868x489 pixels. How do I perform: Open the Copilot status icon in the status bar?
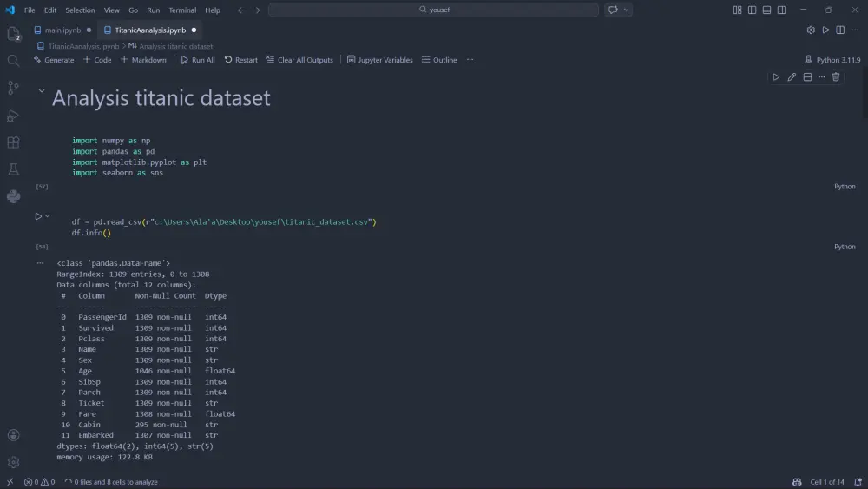797,482
